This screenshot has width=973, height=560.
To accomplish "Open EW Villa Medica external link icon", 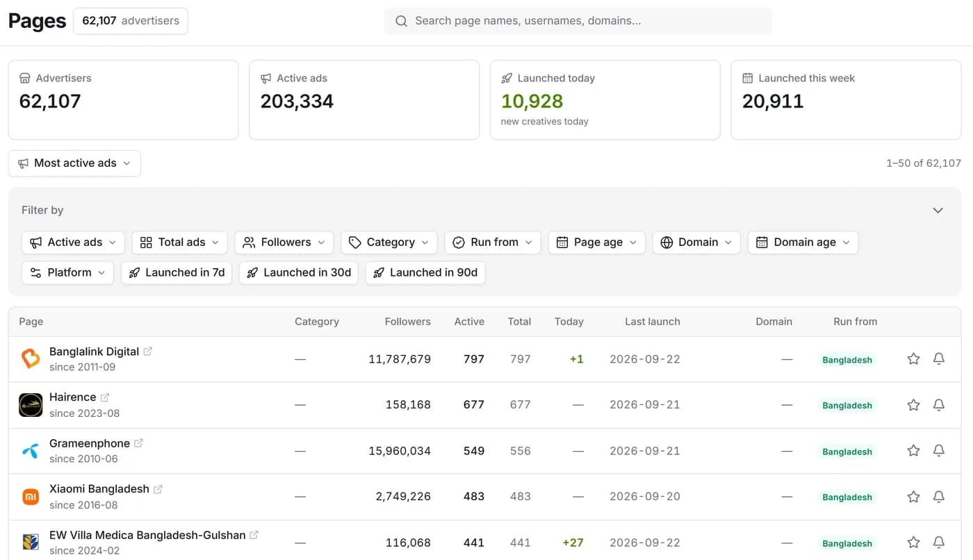I will pyautogui.click(x=254, y=535).
